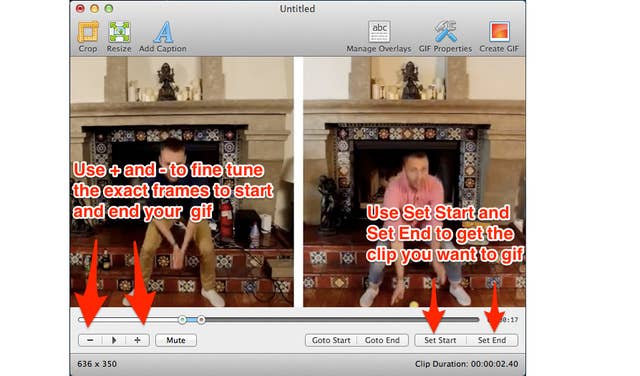Add Caption using the A icon
640x376 pixels.
(163, 32)
